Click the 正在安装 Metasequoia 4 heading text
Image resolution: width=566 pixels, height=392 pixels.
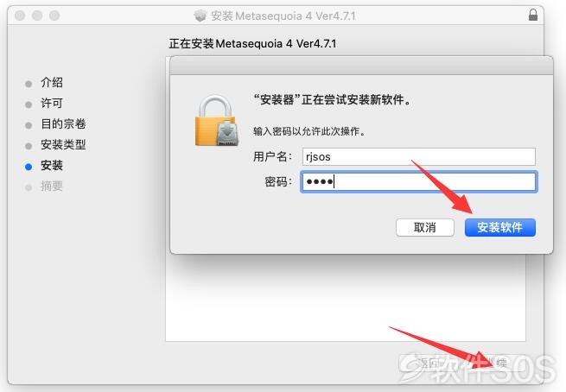tap(252, 44)
